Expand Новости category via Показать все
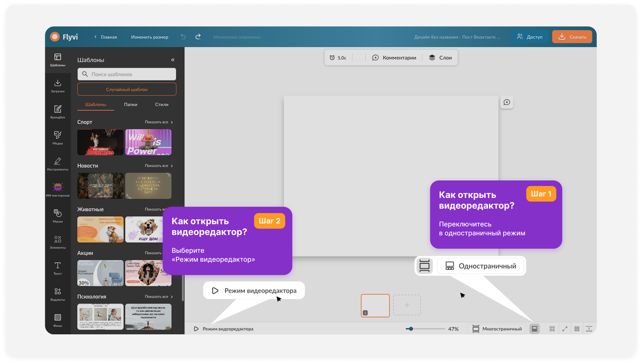642x364 pixels. 159,166
